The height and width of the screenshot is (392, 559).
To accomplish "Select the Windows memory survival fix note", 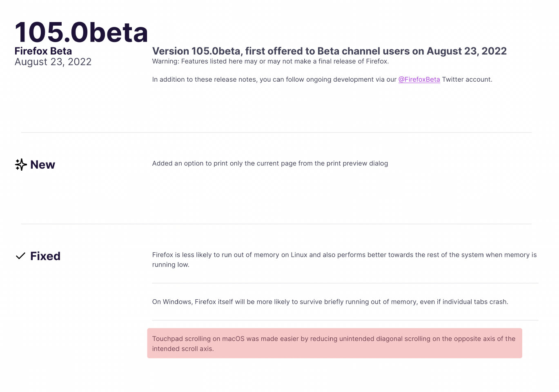I will click(330, 302).
